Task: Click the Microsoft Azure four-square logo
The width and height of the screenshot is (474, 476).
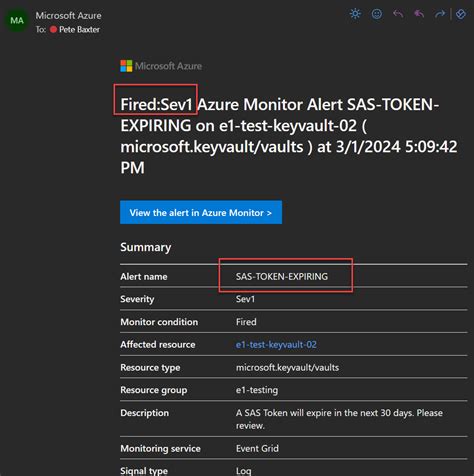Action: click(126, 66)
